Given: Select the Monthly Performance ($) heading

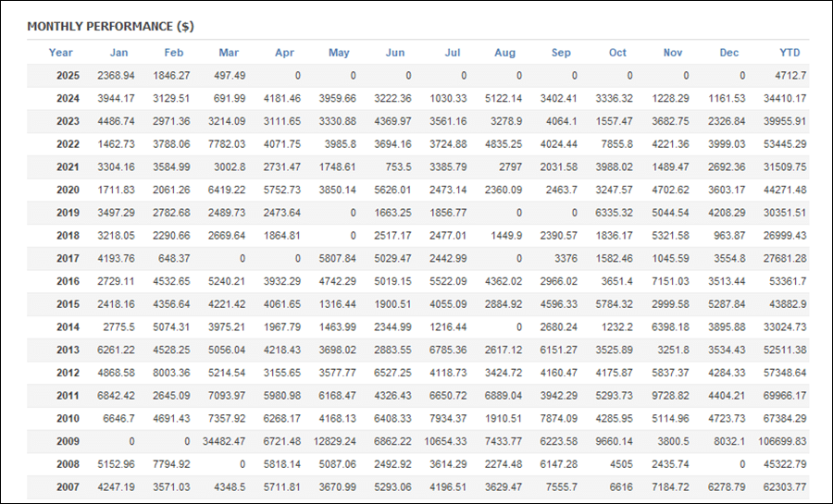Looking at the screenshot, I should [110, 27].
